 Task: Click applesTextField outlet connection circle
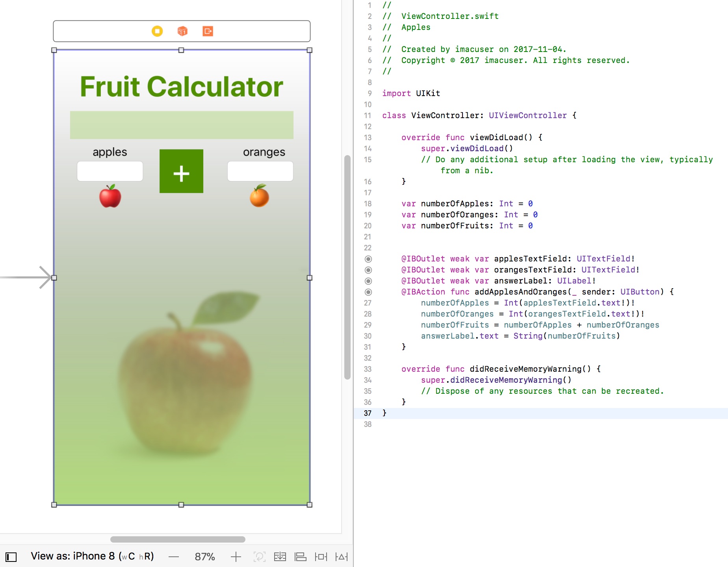click(368, 259)
